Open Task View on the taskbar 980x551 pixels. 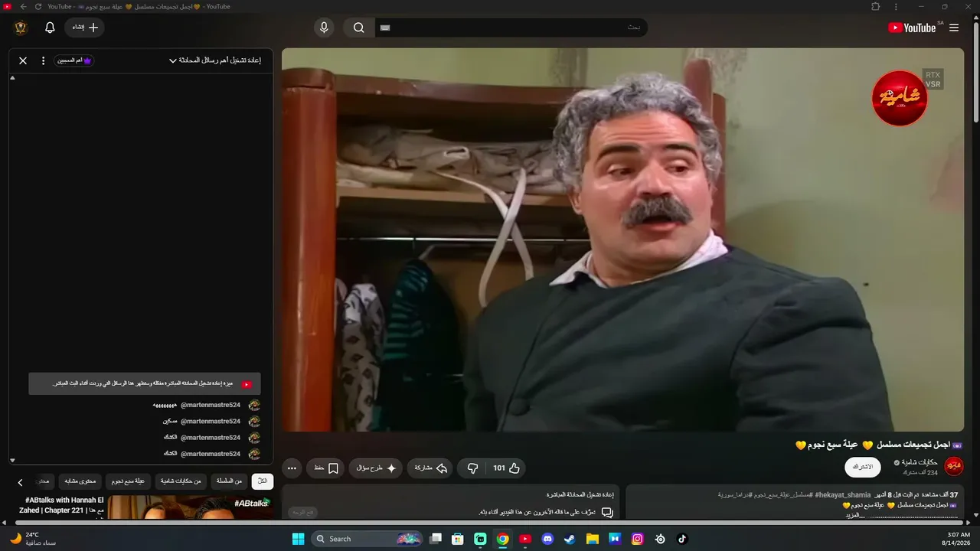tap(436, 539)
